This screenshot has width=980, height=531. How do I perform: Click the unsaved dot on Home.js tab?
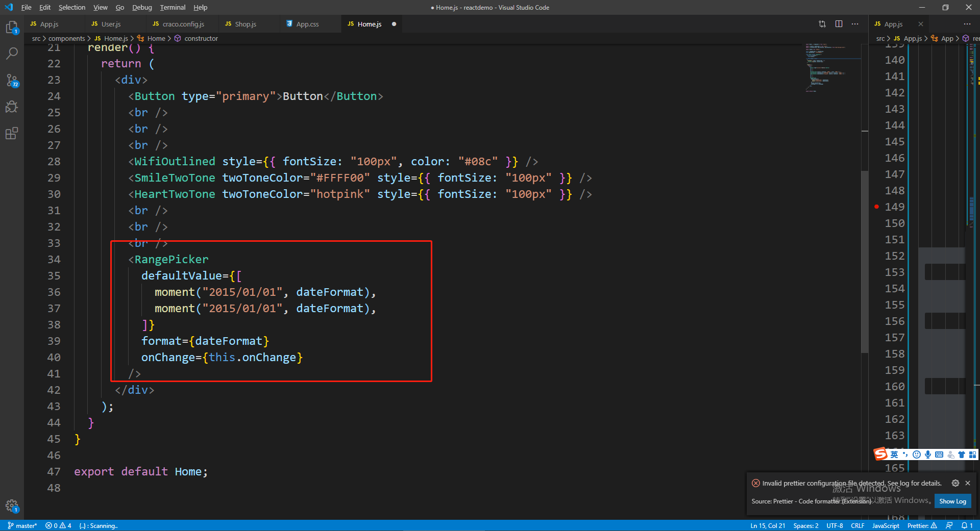click(394, 24)
